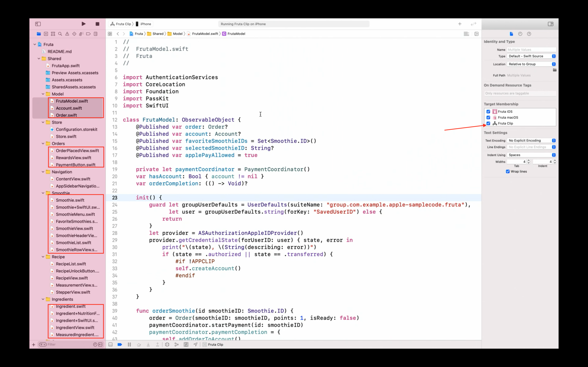
Task: Disable the Wrap lines checkbox
Action: tap(508, 171)
